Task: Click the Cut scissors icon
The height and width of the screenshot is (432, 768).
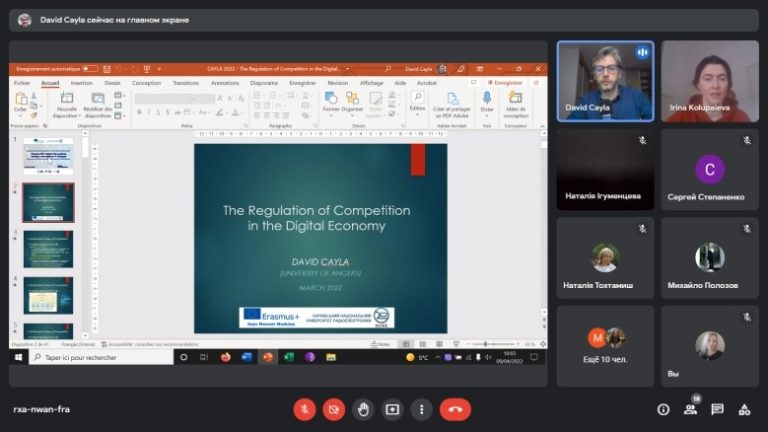Action: (34, 96)
